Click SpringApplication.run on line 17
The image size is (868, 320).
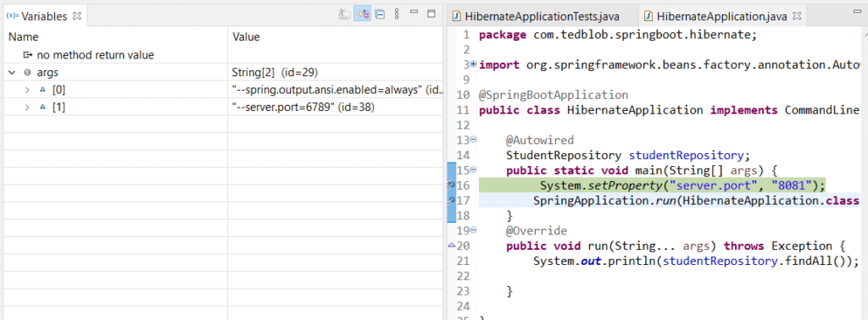(605, 200)
